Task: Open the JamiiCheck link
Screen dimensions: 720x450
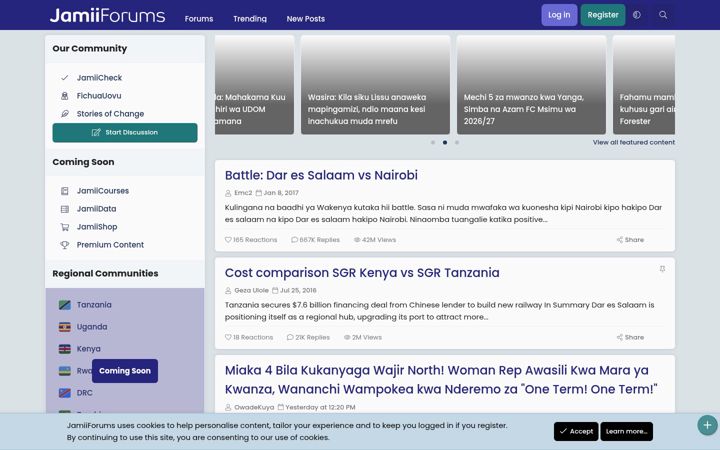Action: (99, 78)
